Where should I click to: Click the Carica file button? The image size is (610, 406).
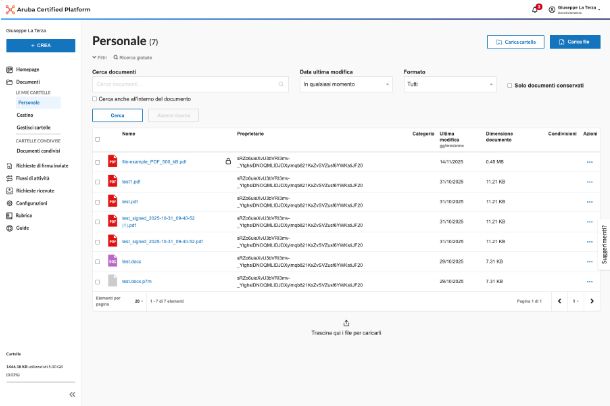pos(576,42)
